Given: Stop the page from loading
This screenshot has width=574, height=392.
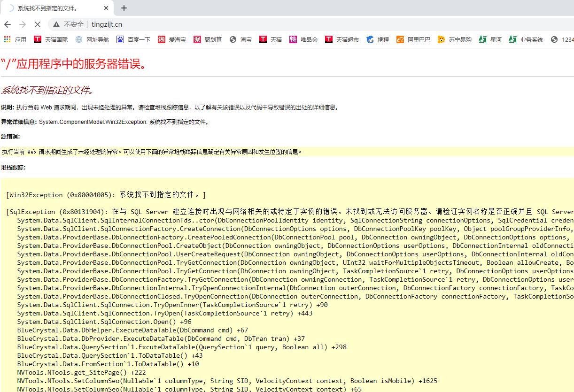Looking at the screenshot, I should click(38, 24).
